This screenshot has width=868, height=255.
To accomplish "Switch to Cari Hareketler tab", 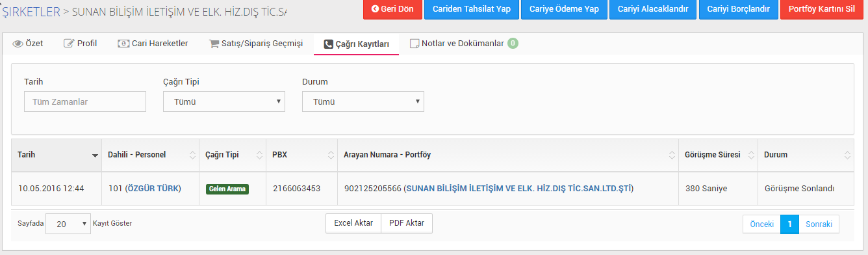I will 153,44.
